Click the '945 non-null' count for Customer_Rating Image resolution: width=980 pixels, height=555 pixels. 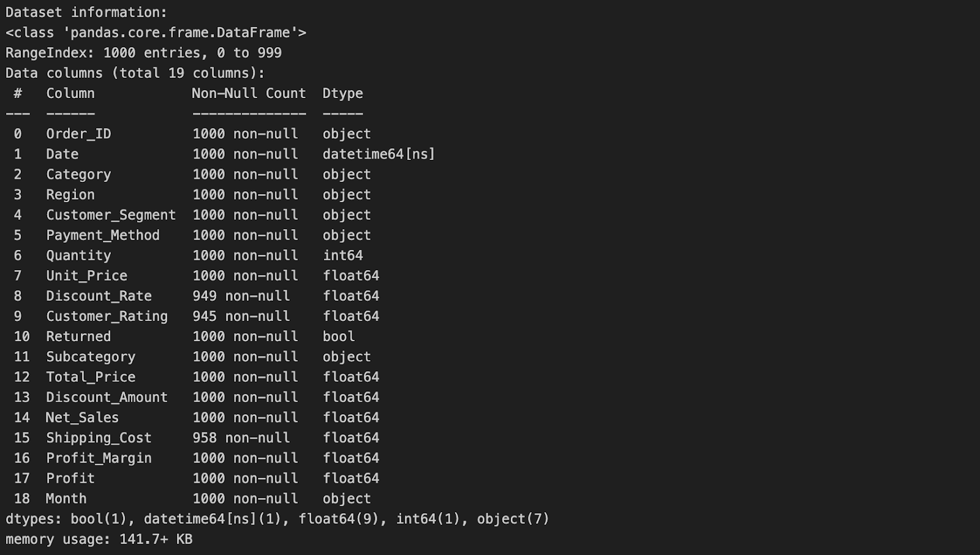241,315
